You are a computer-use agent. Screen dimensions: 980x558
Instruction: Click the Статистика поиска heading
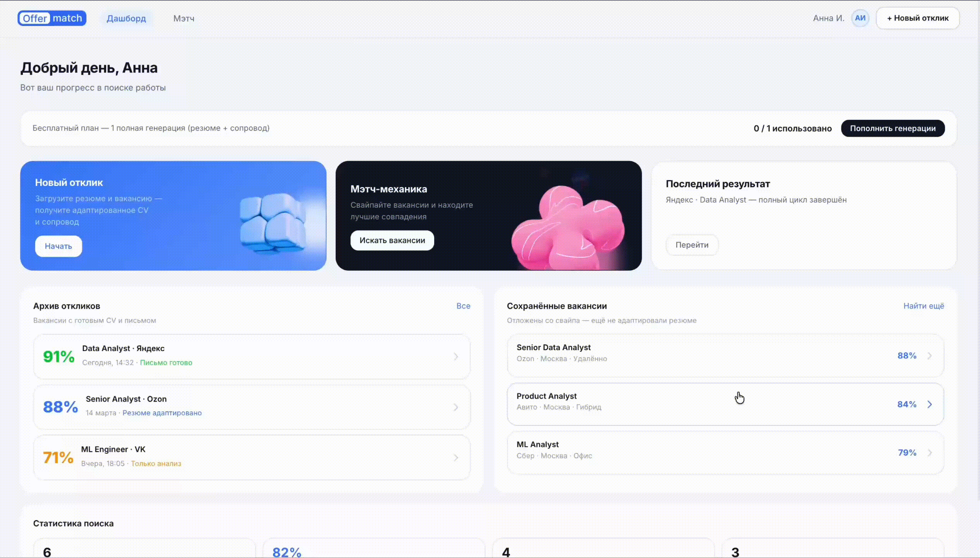click(73, 524)
